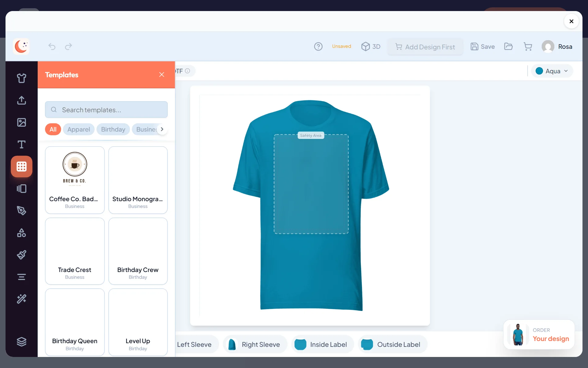Filter templates by Birthday
The image size is (588, 368).
coord(113,129)
